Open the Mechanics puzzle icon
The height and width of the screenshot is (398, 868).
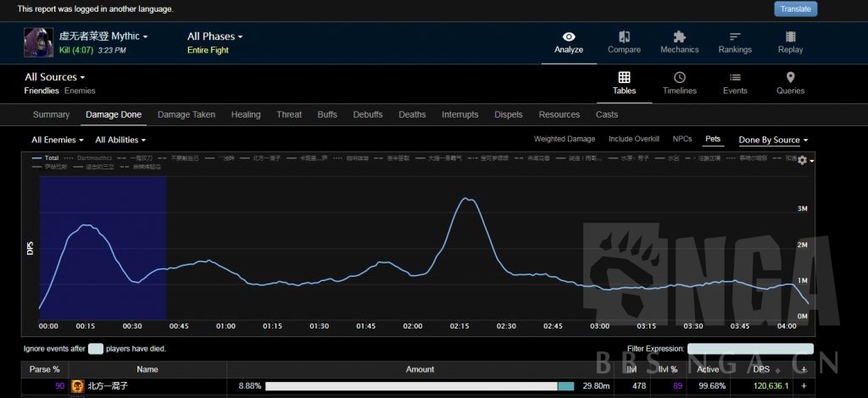(x=679, y=37)
